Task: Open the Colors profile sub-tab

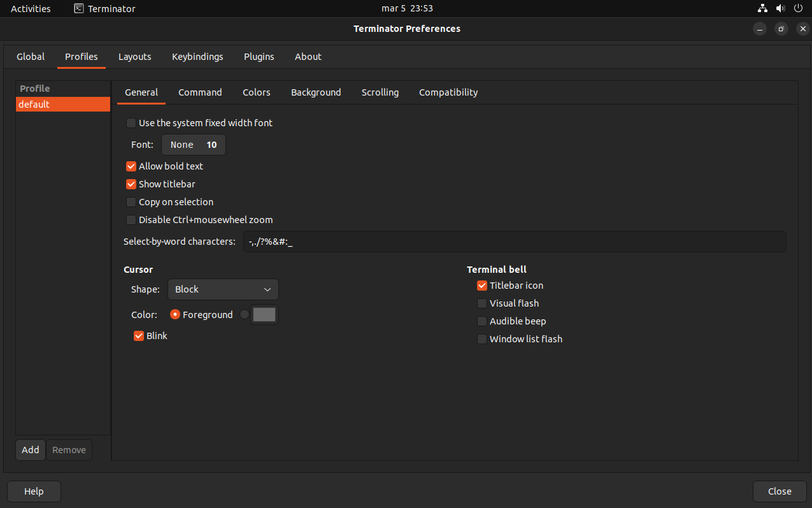Action: [256, 92]
